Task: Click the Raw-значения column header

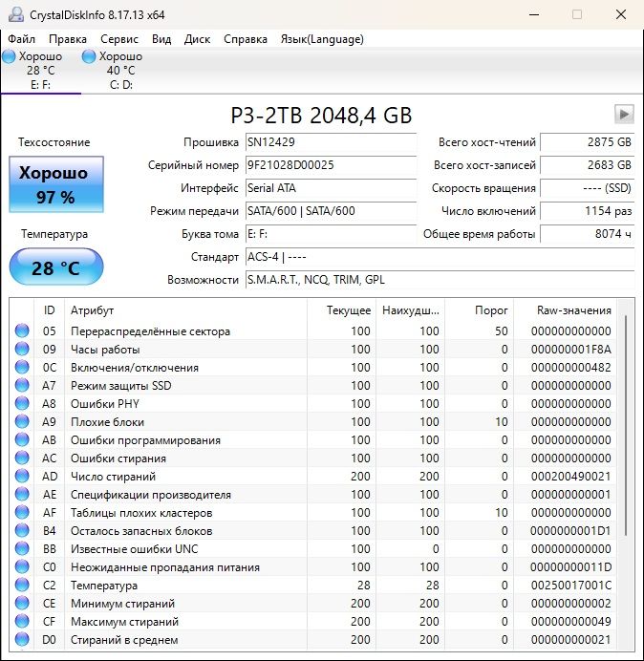Action: coord(565,310)
